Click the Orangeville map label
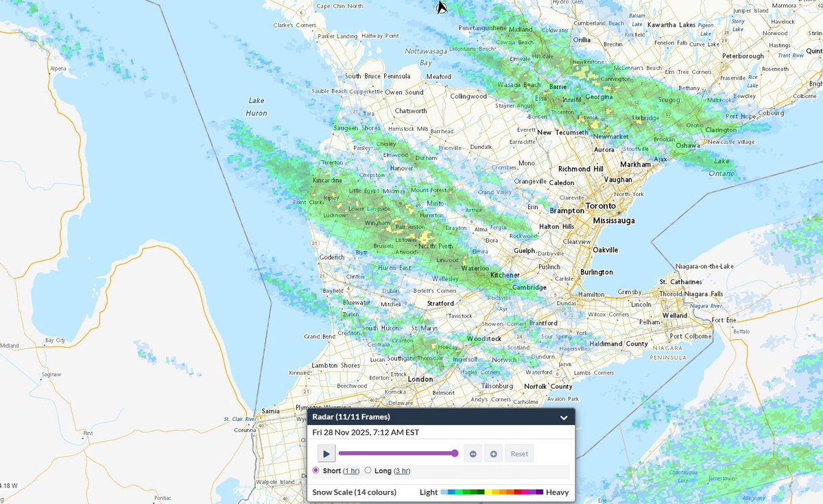 point(532,182)
